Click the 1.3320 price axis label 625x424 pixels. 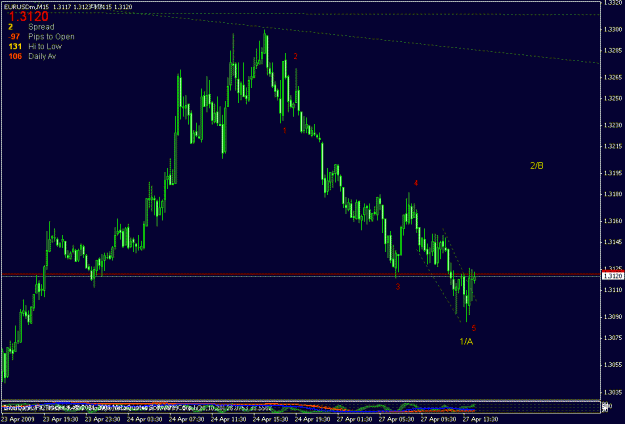click(611, 2)
